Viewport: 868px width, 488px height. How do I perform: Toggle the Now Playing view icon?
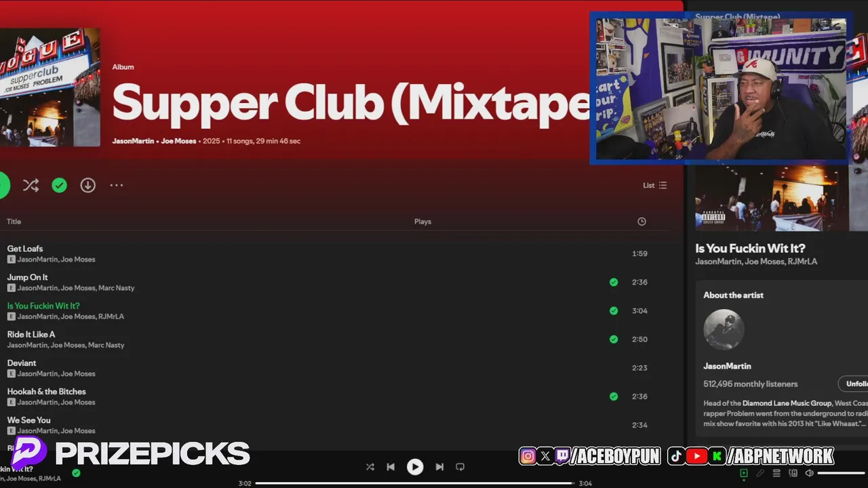tap(744, 473)
